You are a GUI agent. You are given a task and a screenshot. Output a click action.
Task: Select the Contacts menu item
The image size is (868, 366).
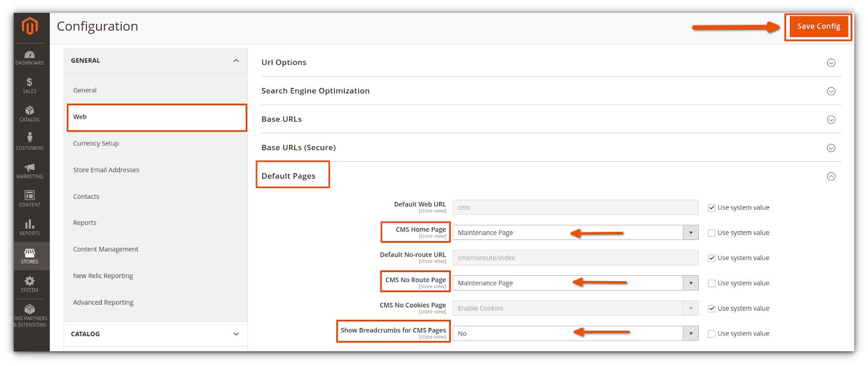(x=86, y=197)
